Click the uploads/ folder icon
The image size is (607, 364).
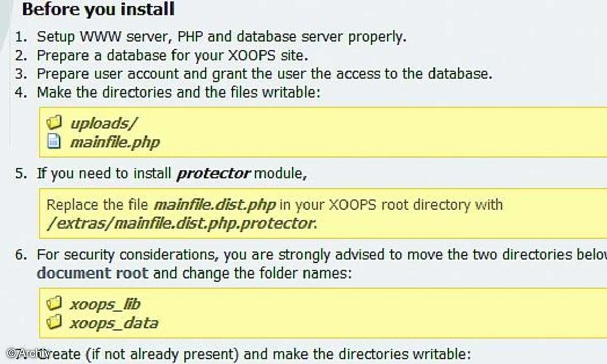click(54, 122)
